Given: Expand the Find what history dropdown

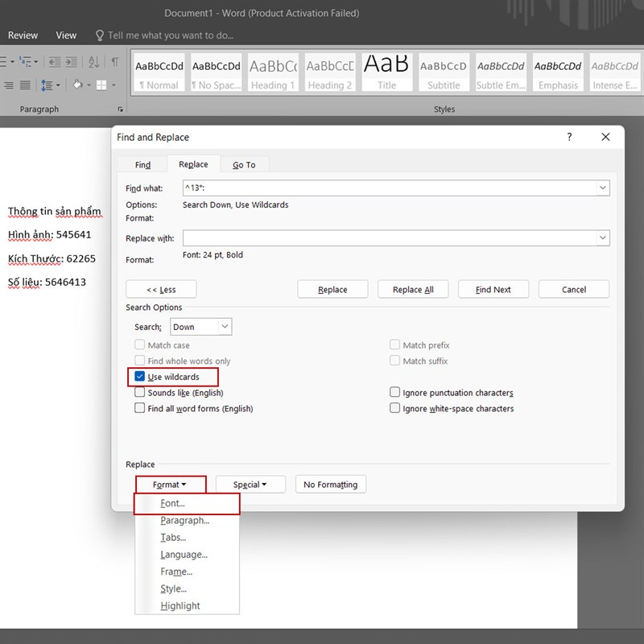Looking at the screenshot, I should 602,188.
